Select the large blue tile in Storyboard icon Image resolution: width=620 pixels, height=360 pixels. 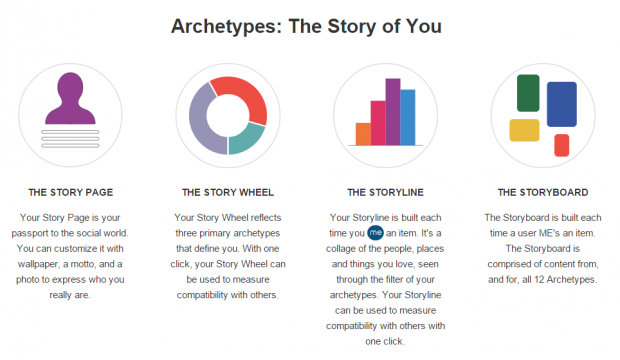click(x=561, y=104)
